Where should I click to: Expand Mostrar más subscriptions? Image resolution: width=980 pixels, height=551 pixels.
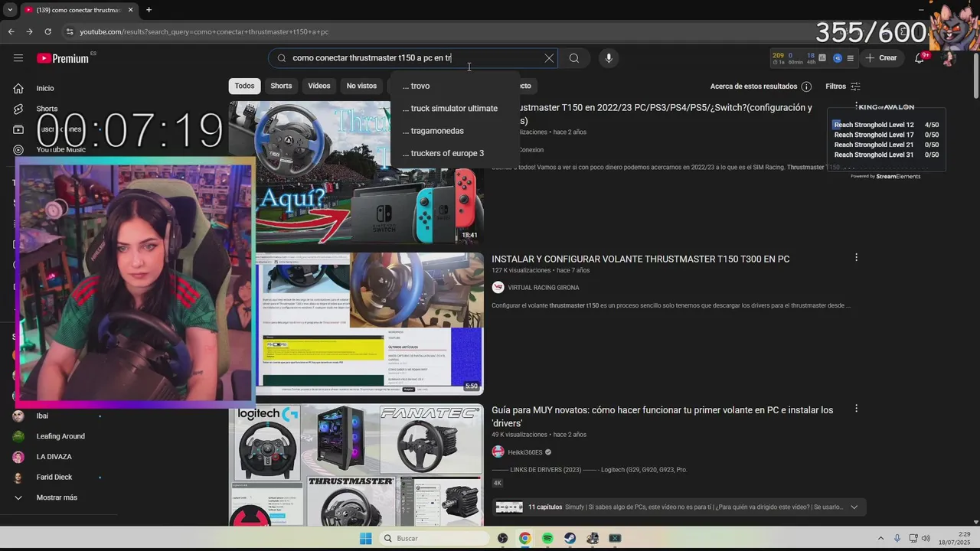57,497
